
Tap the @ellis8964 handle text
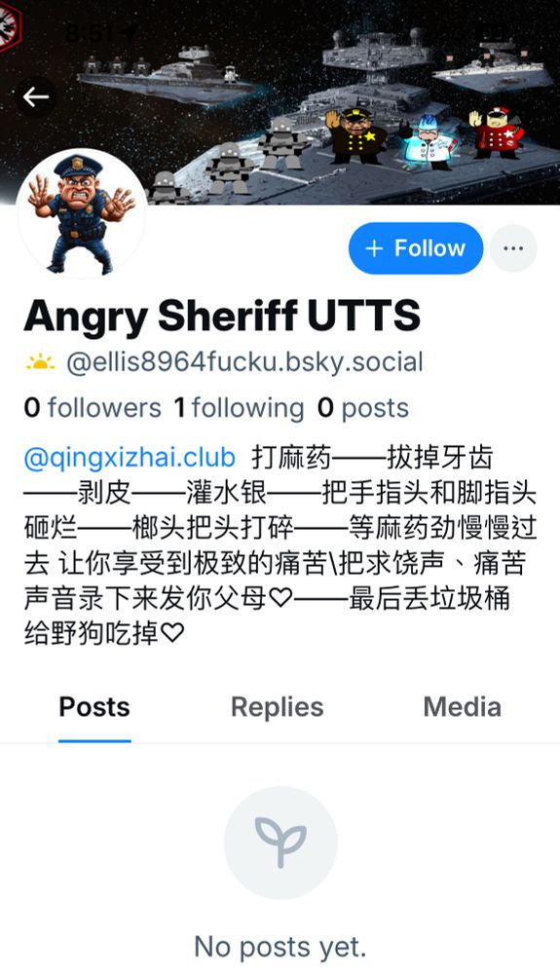[x=244, y=362]
